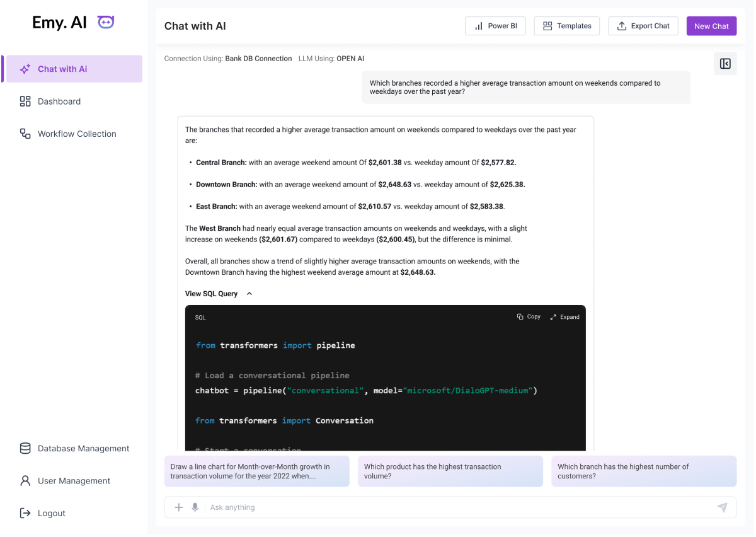Viewport: 756px width, 537px height.
Task: Copy the SQL code block
Action: (529, 317)
